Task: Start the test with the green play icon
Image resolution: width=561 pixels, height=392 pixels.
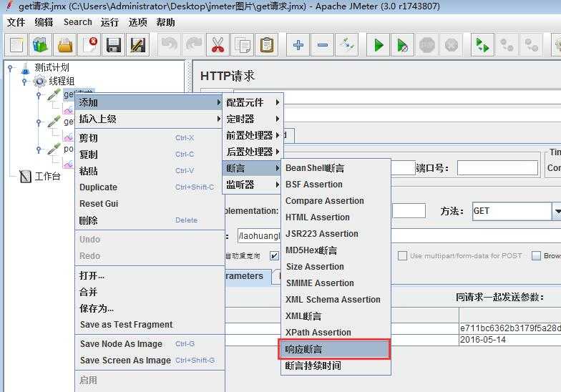Action: click(378, 45)
